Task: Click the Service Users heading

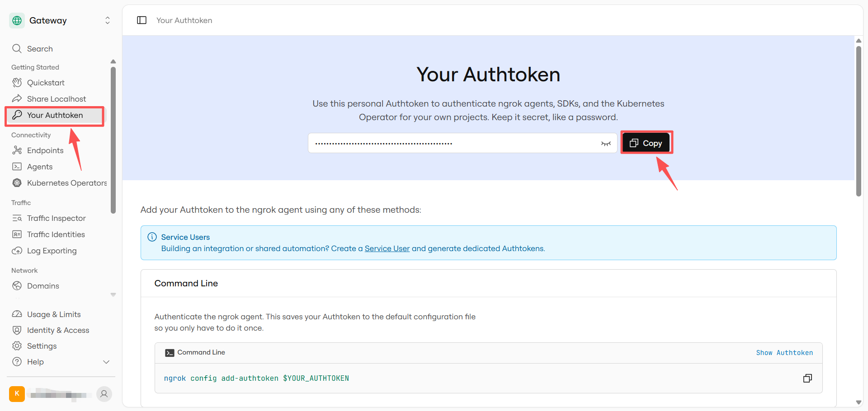Action: (185, 237)
